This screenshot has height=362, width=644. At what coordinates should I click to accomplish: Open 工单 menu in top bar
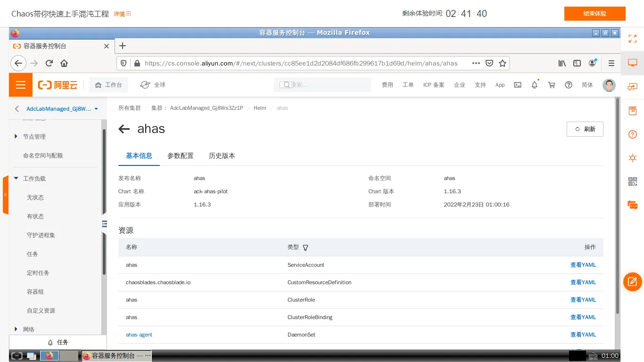[x=408, y=85]
